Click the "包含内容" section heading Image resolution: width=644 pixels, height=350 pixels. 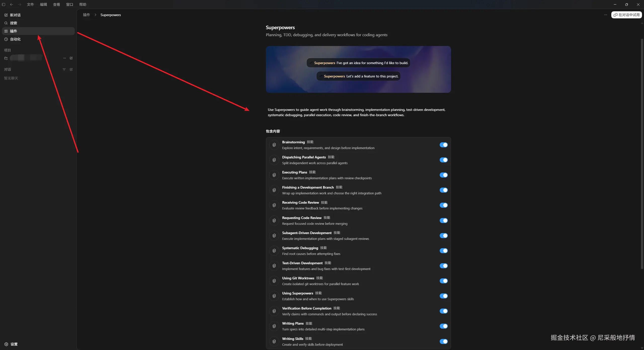[273, 131]
